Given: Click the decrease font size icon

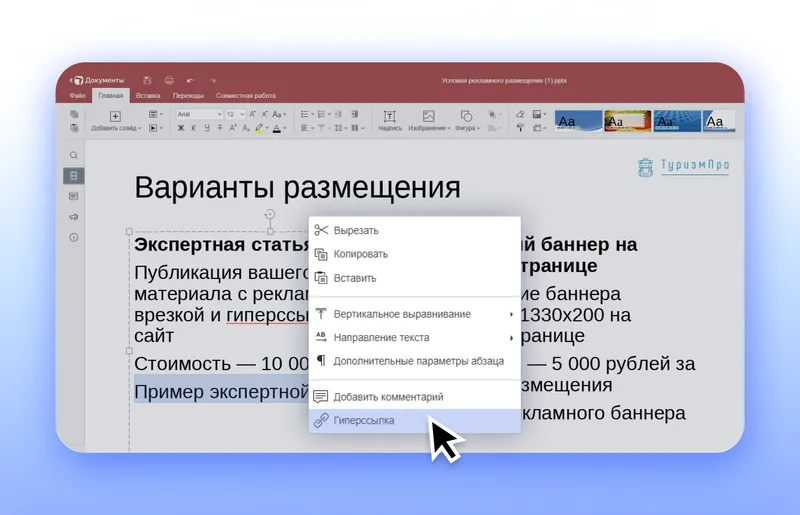Looking at the screenshot, I should (264, 114).
